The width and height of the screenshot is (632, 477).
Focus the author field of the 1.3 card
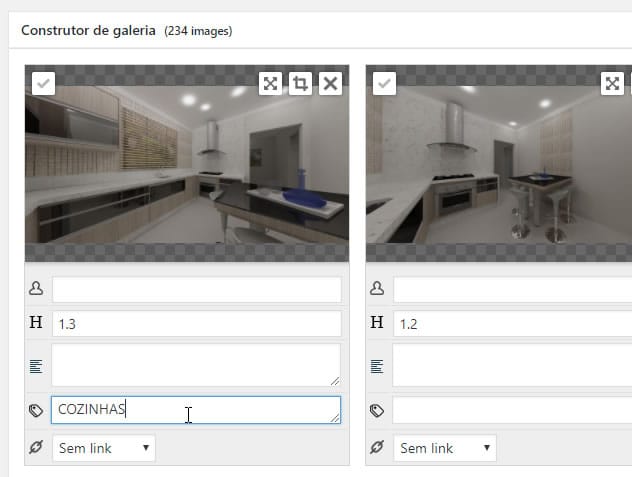pyautogui.click(x=197, y=290)
